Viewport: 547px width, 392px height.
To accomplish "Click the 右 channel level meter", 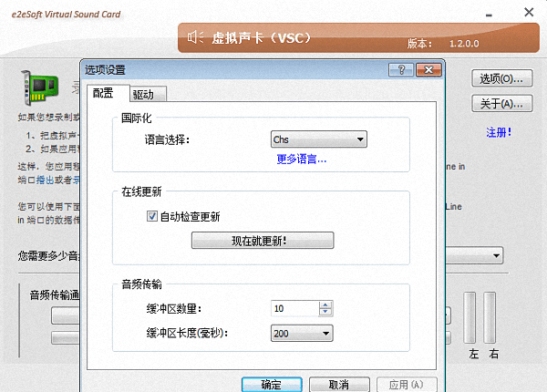I will click(490, 317).
